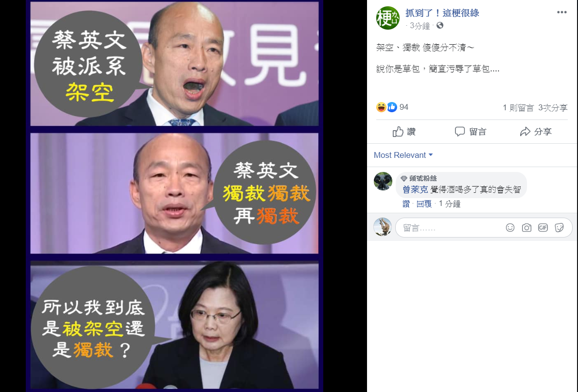Image resolution: width=578 pixels, height=392 pixels.
Task: View the 3次分享 shares count
Action: [x=553, y=107]
